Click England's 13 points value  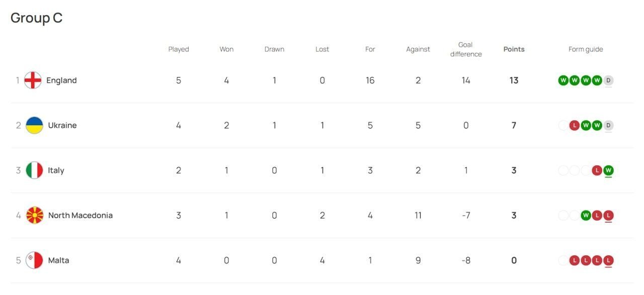514,80
